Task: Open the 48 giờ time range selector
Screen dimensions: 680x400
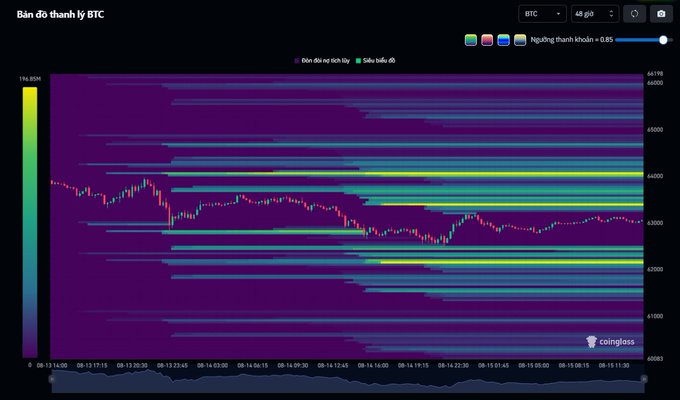Action: [595, 14]
